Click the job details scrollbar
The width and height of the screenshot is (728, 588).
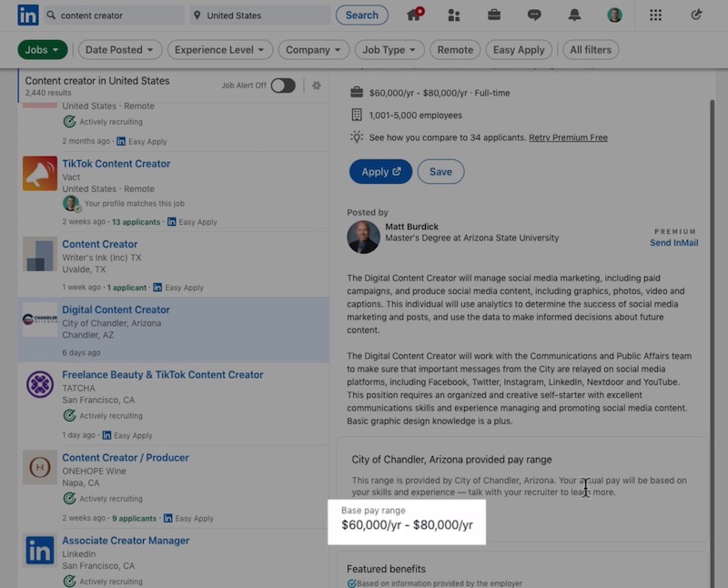click(712, 344)
